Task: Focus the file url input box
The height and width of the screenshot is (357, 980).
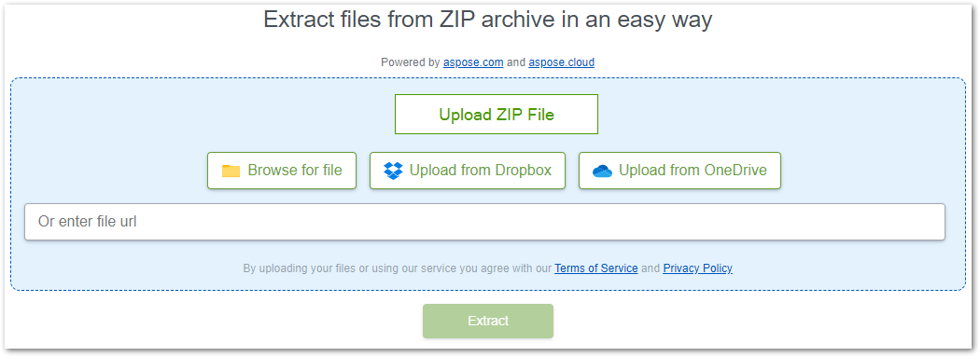Action: [484, 222]
